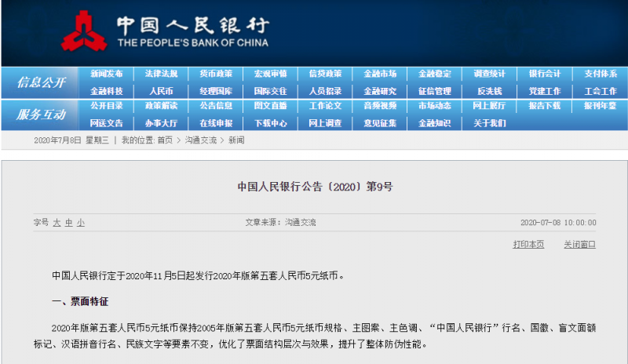This screenshot has width=628, height=364.
Task: Open 征信管理 menu item
Action: click(x=435, y=91)
